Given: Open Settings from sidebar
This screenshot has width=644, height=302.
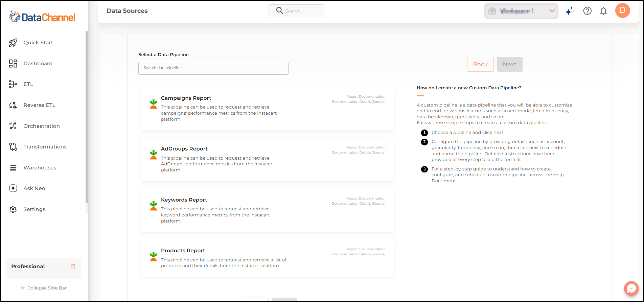Looking at the screenshot, I should 34,209.
